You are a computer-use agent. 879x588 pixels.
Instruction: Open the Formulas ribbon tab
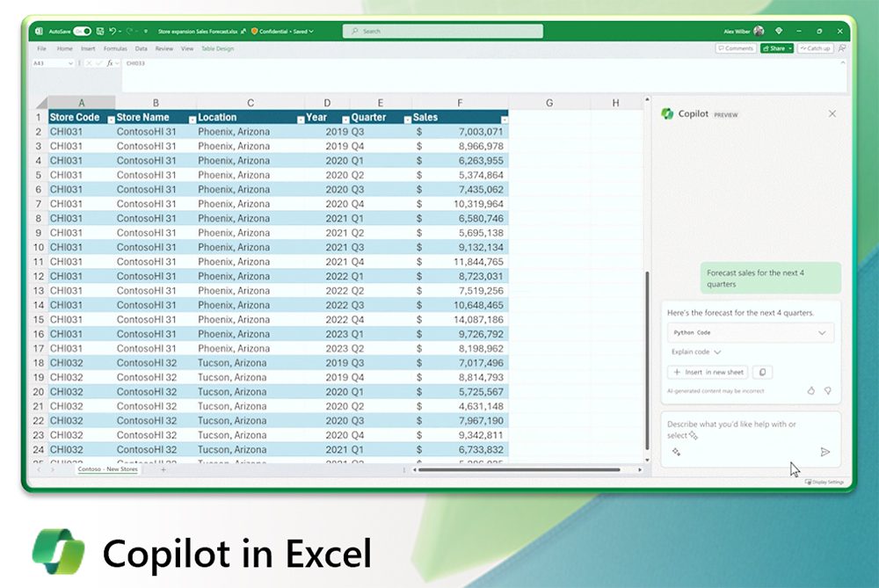[x=115, y=48]
